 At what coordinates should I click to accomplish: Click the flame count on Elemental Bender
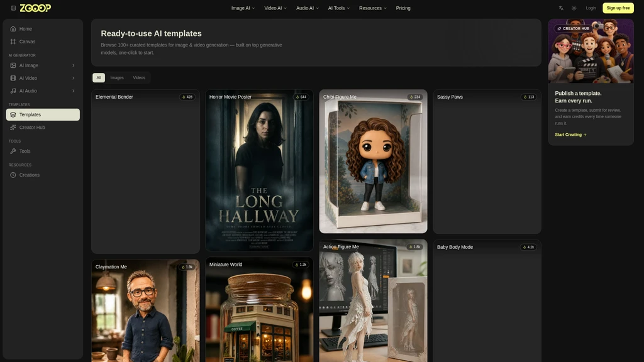coord(187,97)
